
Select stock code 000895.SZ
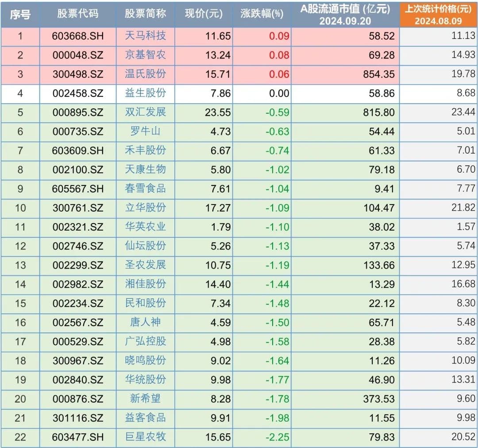tap(78, 112)
